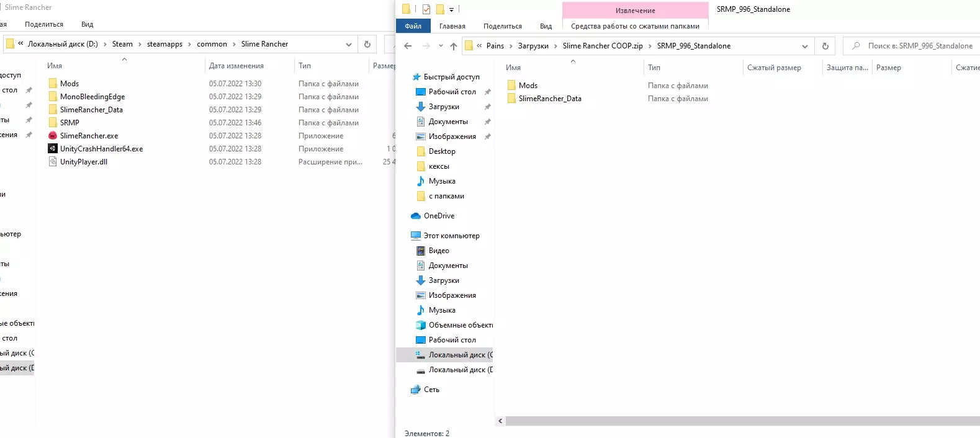Screen dimensions: 980x438
Task: Open Музыка under Quick access
Action: [442, 181]
